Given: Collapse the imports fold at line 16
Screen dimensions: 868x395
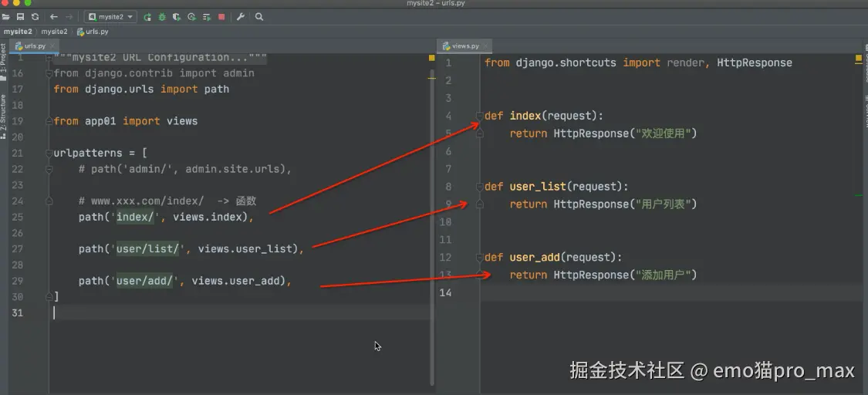Looking at the screenshot, I should tap(49, 73).
